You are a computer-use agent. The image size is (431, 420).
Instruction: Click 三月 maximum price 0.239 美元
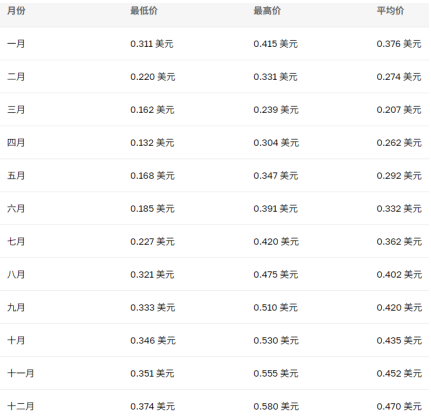276,110
